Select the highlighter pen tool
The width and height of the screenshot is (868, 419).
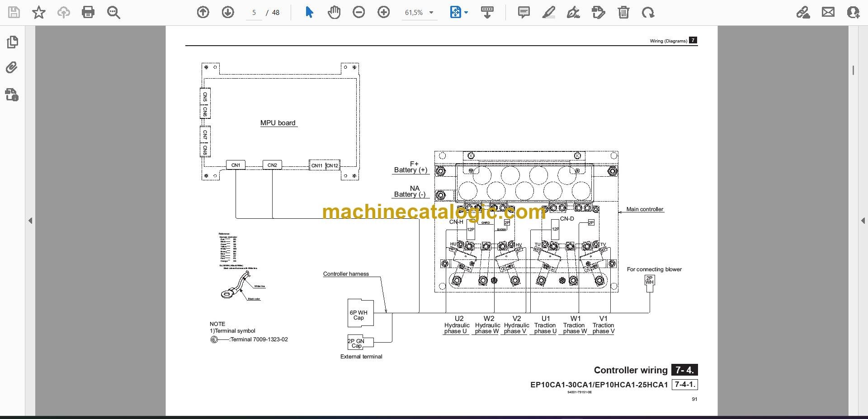pos(548,12)
